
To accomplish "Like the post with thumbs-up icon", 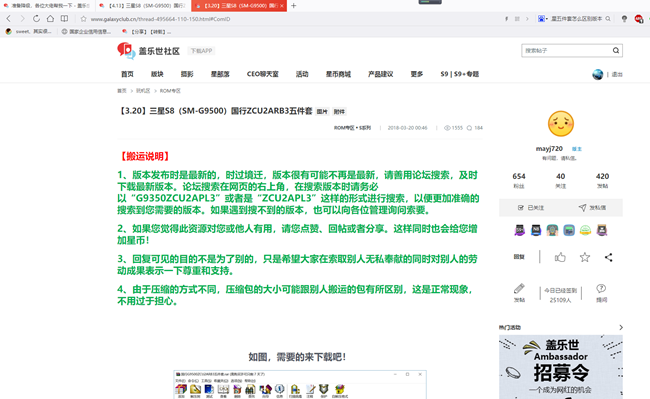I will coord(560,257).
